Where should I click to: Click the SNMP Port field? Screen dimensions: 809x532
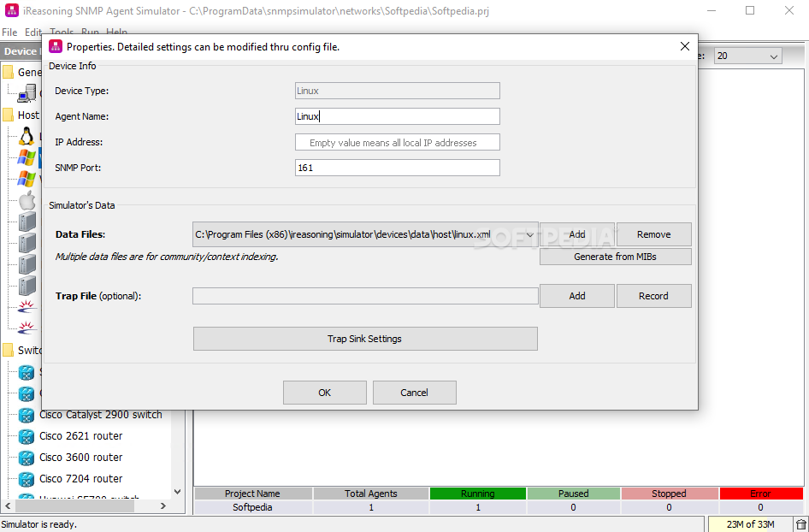pos(398,168)
